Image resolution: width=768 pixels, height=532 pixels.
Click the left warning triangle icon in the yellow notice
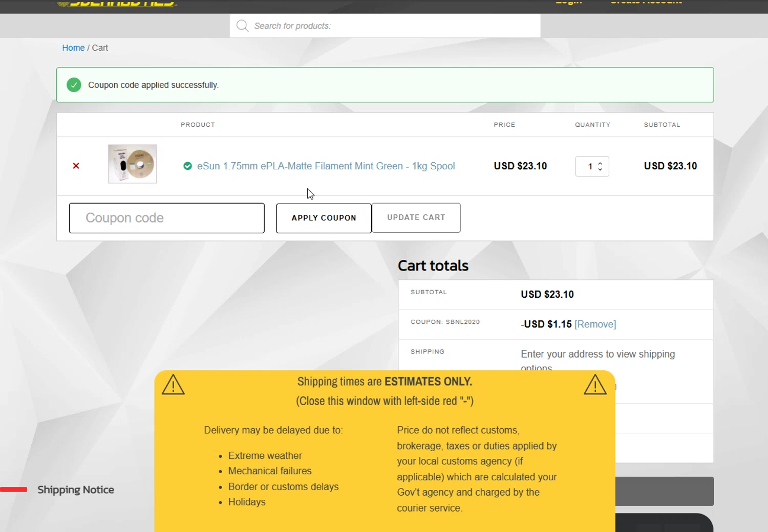point(173,385)
